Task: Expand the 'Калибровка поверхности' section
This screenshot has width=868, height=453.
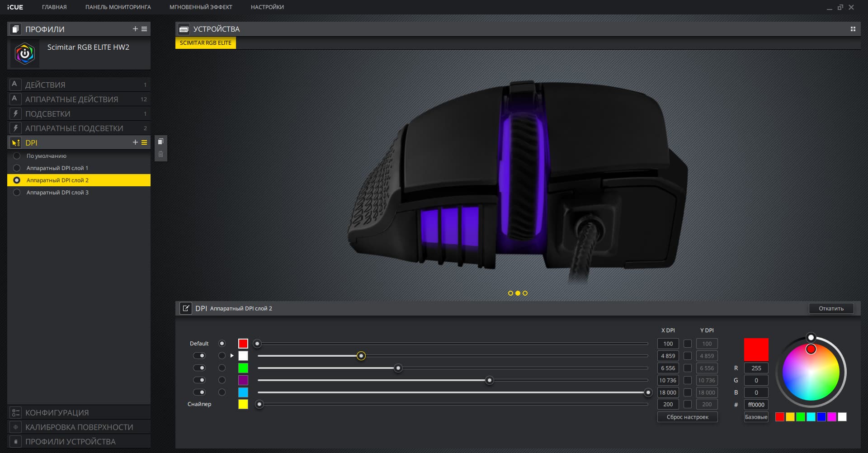Action: pyautogui.click(x=79, y=427)
